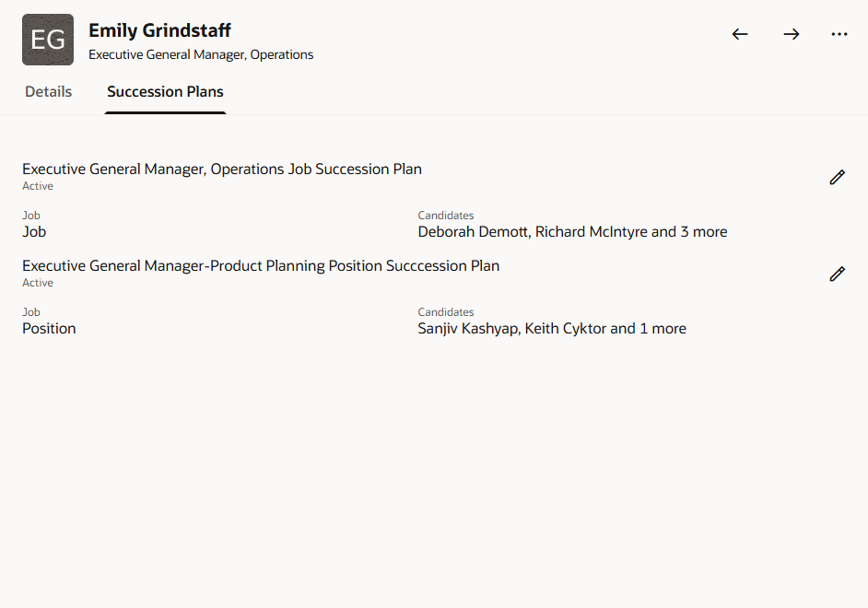Open the Executive General Manager, Operations Job Succession Plan

222,169
